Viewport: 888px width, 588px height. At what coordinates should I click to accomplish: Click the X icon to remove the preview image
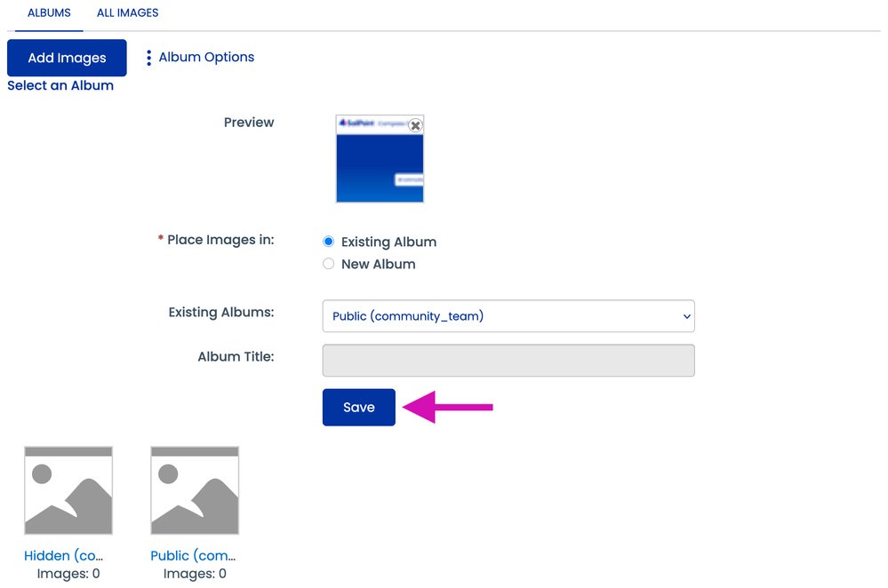coord(415,125)
